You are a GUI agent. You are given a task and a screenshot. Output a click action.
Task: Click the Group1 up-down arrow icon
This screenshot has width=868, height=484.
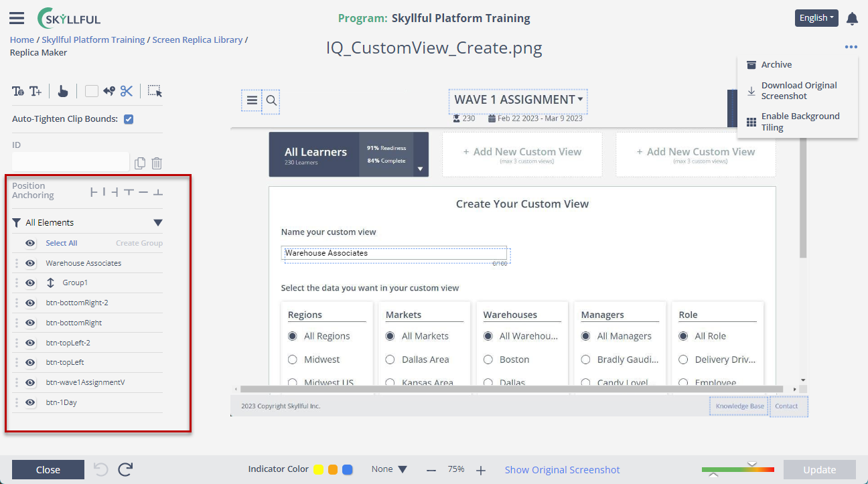(50, 283)
